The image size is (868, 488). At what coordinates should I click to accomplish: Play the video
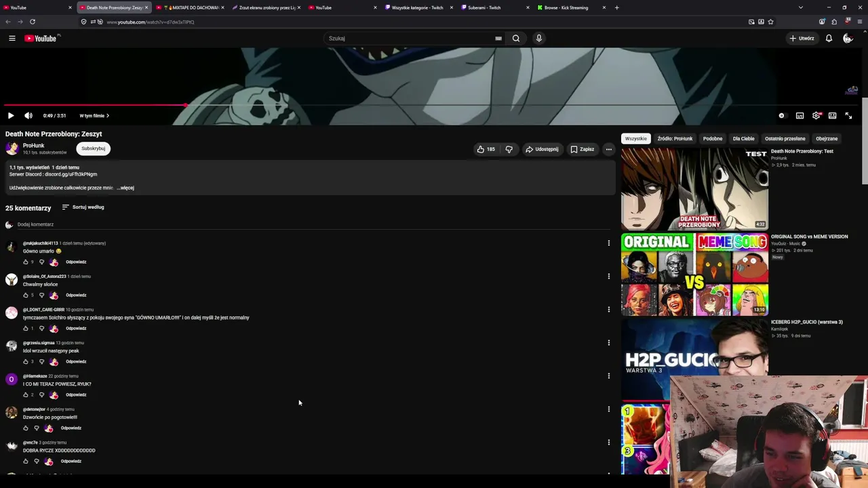(x=11, y=116)
